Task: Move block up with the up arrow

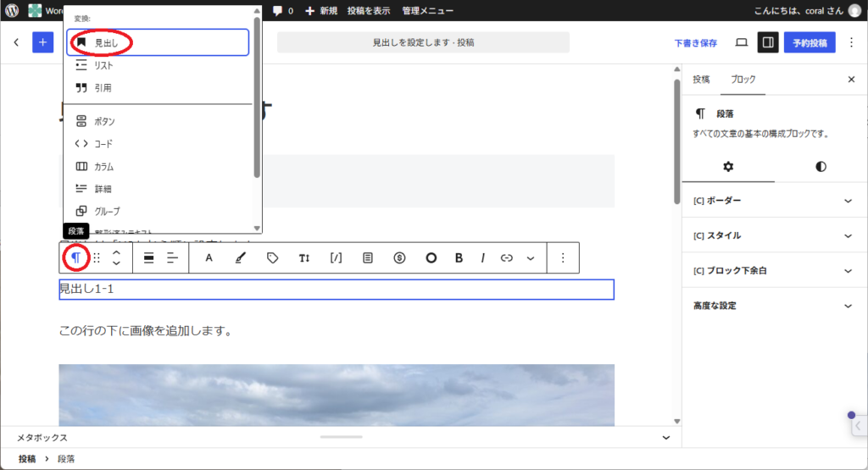Action: (x=116, y=252)
